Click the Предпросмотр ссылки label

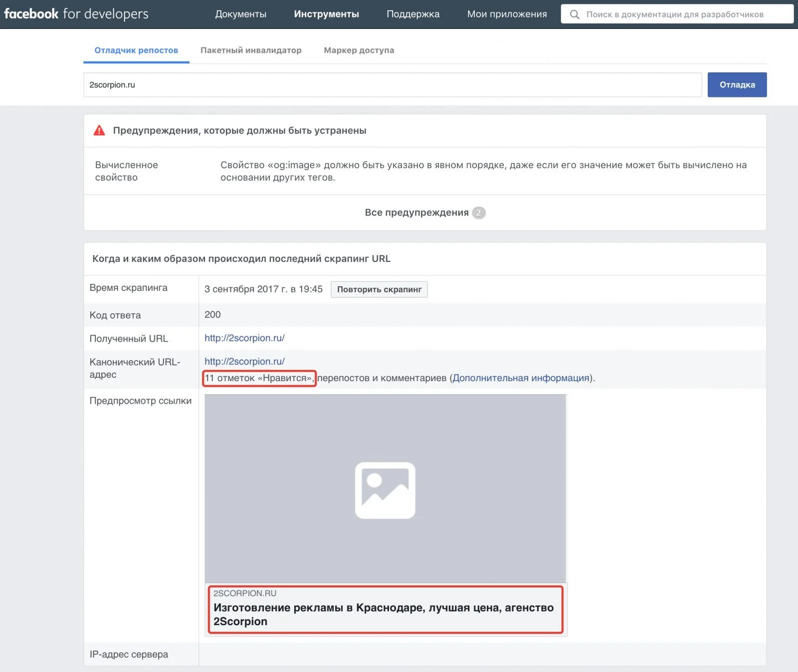coord(141,401)
